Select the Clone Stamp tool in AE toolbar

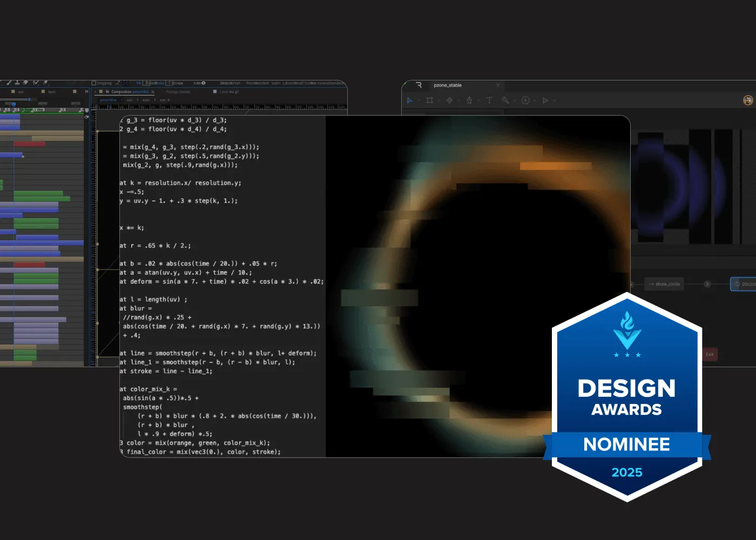(17, 83)
